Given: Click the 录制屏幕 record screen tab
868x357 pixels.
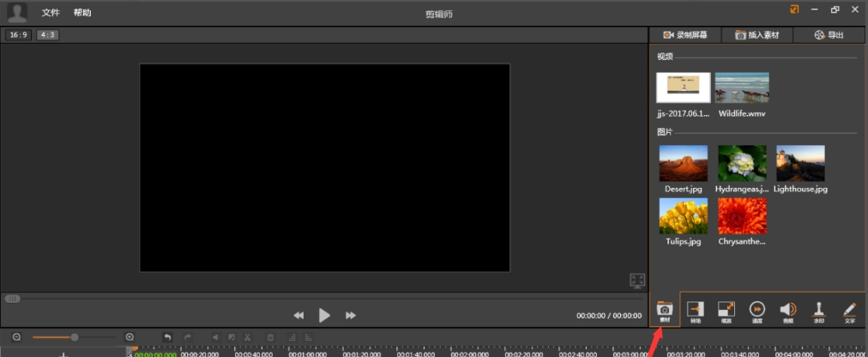Looking at the screenshot, I should (x=684, y=35).
